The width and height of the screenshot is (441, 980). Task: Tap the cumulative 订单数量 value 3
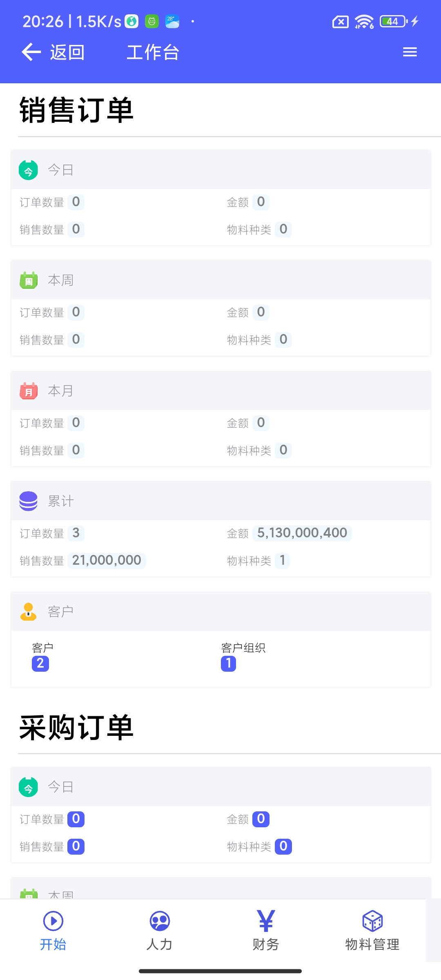pos(76,533)
